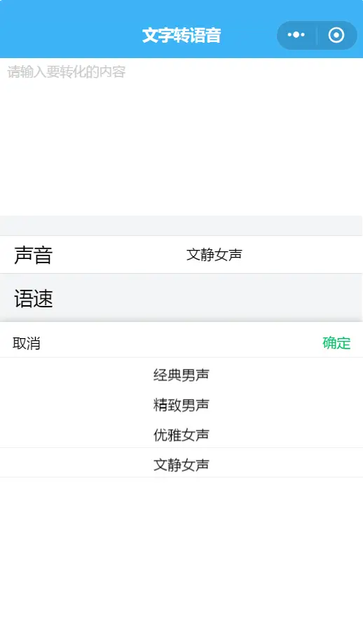
Task: Click blue header area left of title
Action: click(71, 35)
